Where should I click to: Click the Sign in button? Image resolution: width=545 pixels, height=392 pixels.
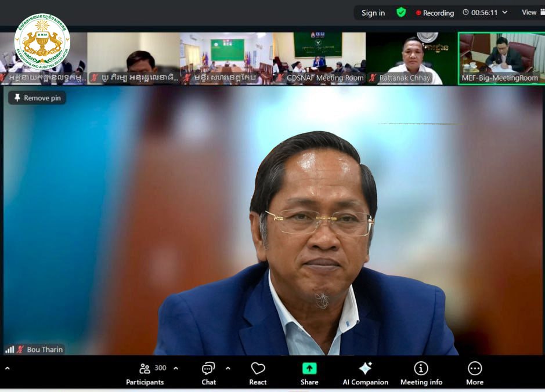click(373, 13)
